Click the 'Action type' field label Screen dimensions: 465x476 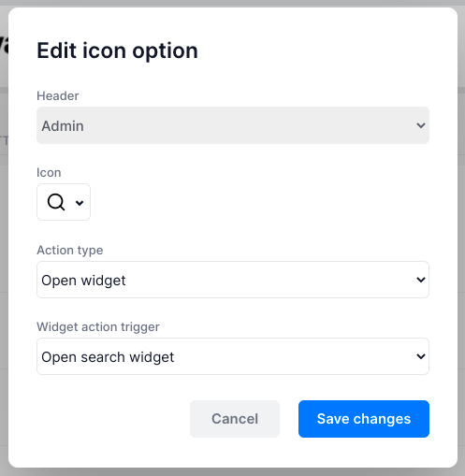[70, 250]
